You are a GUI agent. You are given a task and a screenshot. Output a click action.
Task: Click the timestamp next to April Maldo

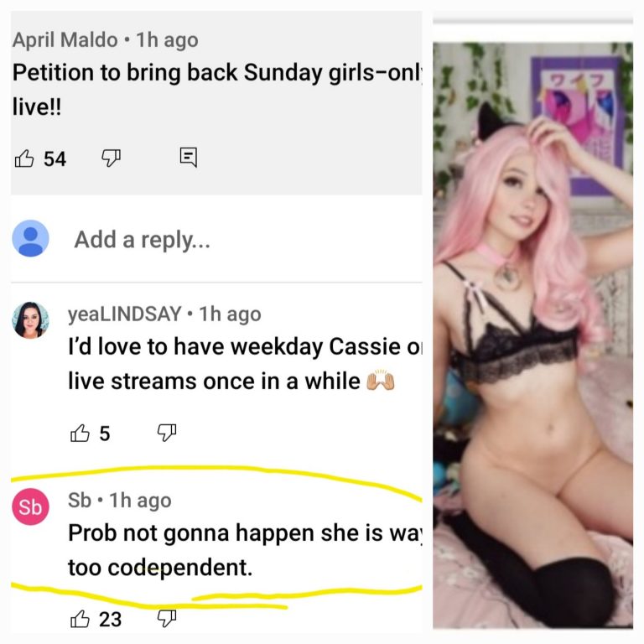pyautogui.click(x=167, y=40)
